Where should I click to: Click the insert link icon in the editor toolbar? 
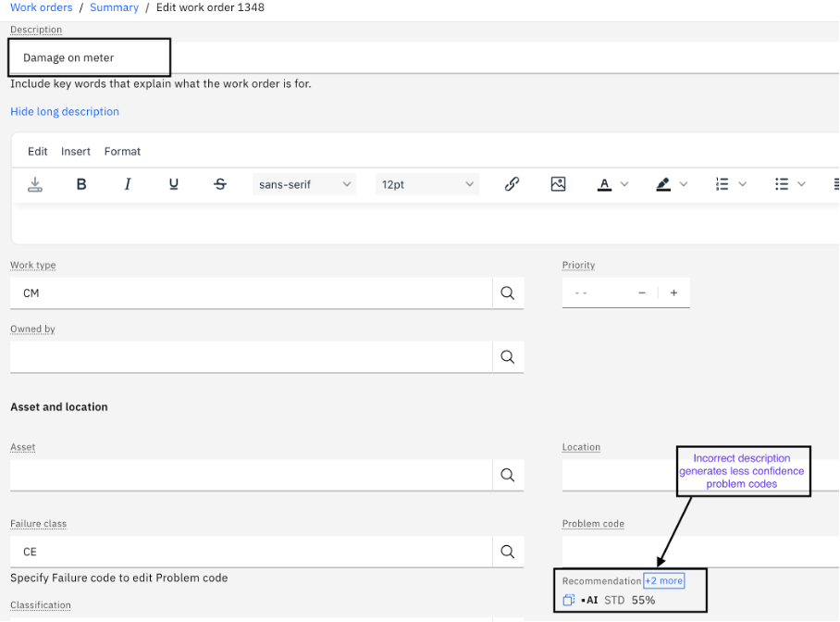512,183
